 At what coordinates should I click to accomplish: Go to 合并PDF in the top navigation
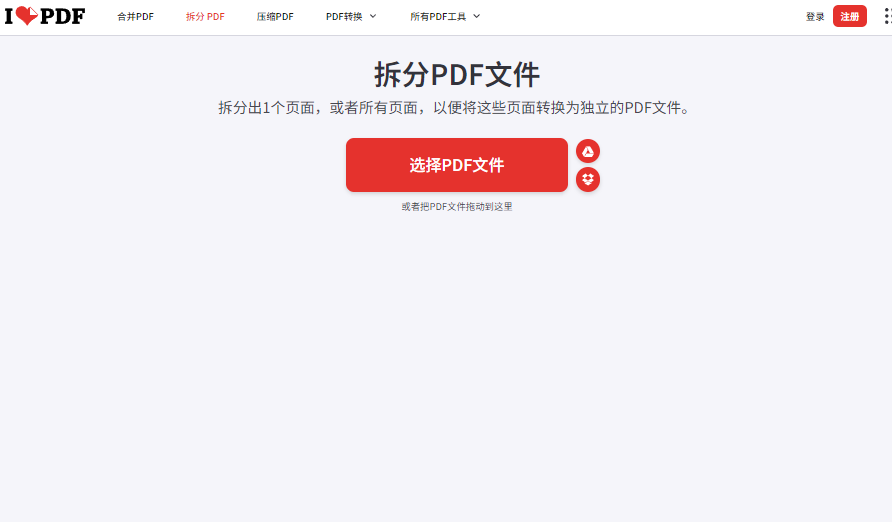pos(135,16)
